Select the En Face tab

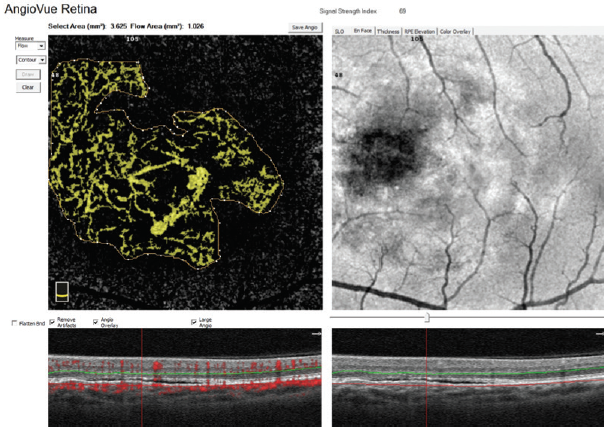[x=361, y=31]
